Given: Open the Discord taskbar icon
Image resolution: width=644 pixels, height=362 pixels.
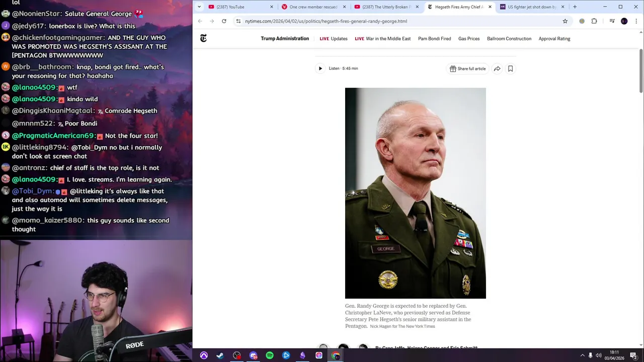Looking at the screenshot, I should pyautogui.click(x=253, y=355).
